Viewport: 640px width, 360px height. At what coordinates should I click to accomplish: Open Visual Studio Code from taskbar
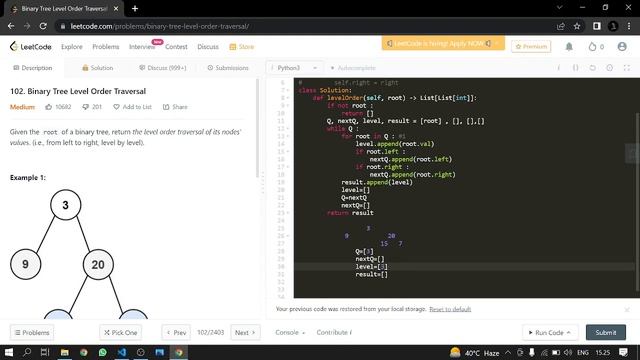tap(122, 352)
